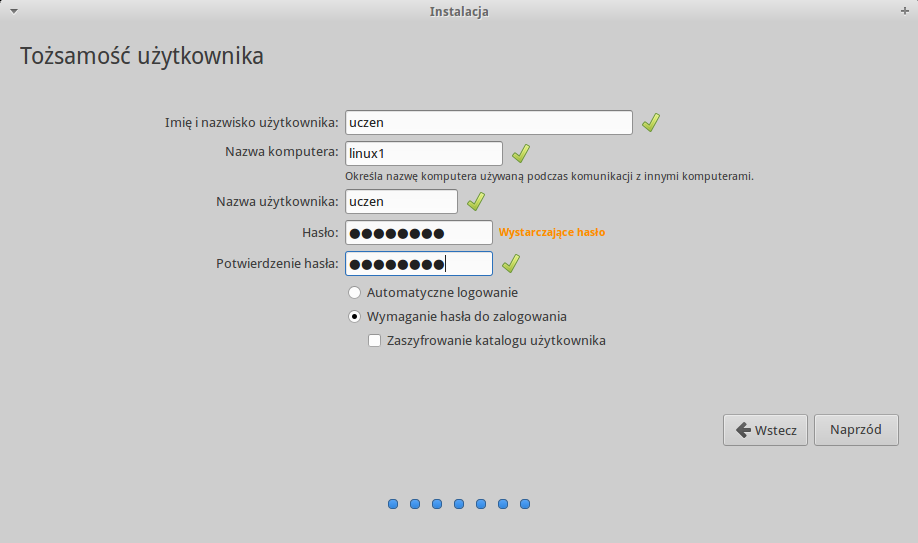Viewport: 918px width, 543px height.
Task: Click the Hasło: field label
Action: [320, 233]
